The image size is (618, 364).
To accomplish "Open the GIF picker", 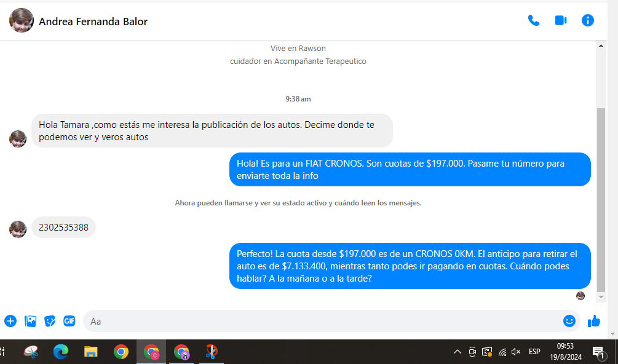I will [69, 321].
